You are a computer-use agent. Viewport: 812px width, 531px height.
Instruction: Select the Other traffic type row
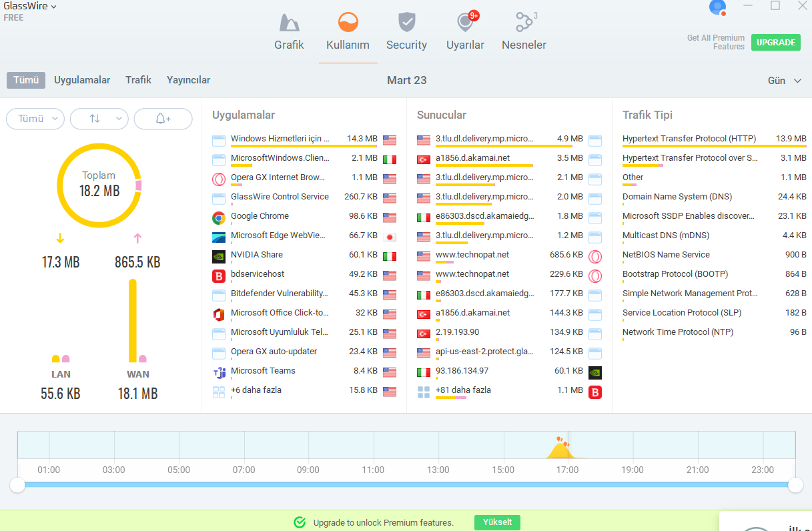[715, 178]
